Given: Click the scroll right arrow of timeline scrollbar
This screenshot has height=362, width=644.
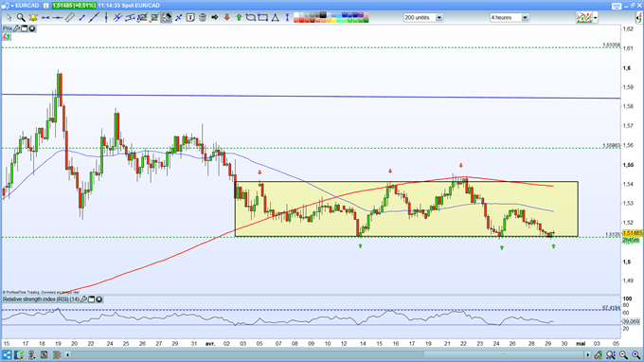Looking at the screenshot, I should click(588, 354).
